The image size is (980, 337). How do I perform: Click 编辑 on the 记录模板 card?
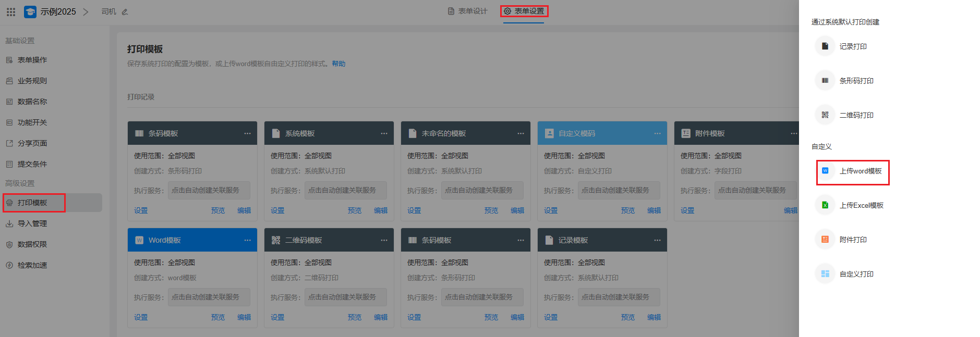(x=654, y=317)
